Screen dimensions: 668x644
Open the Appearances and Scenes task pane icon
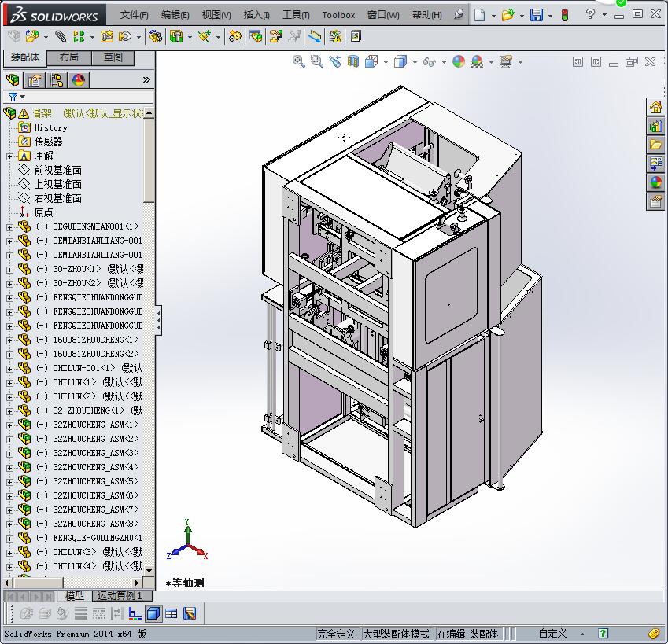click(x=656, y=182)
